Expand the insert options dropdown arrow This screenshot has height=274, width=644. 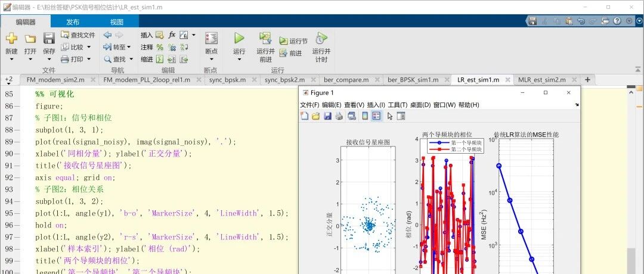(x=193, y=35)
